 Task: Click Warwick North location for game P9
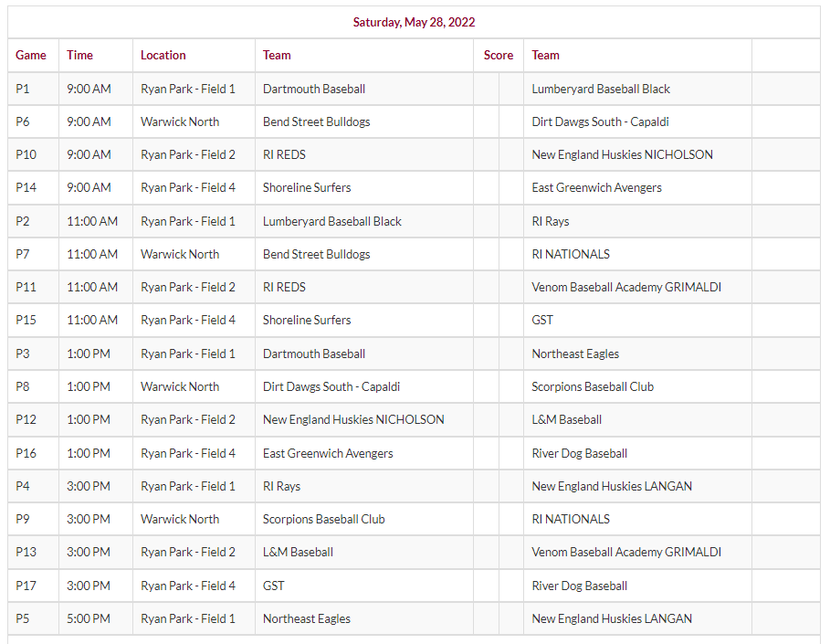click(x=180, y=519)
